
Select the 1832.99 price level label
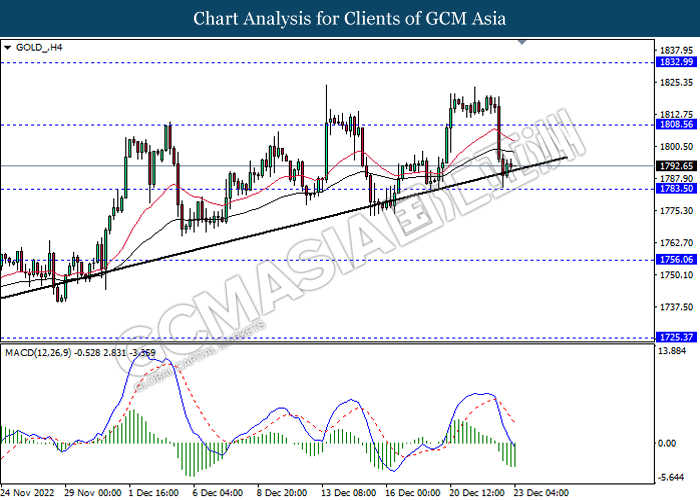click(676, 62)
